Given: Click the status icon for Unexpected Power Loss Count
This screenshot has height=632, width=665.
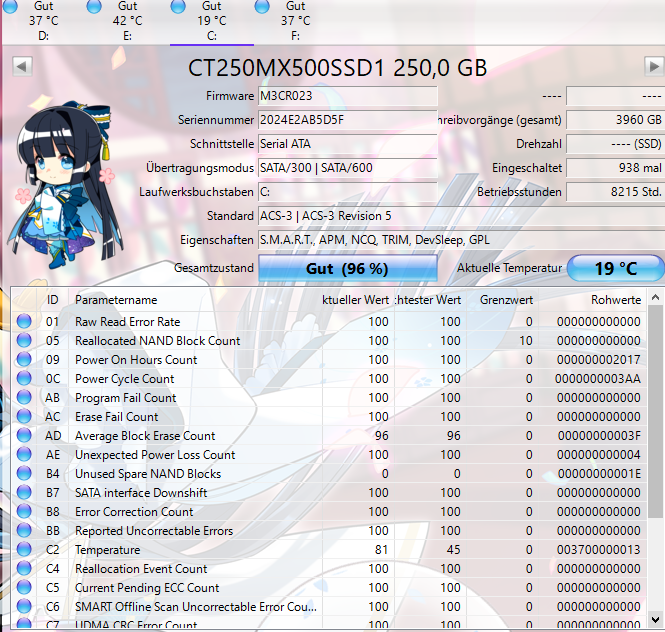Looking at the screenshot, I should coord(24,454).
